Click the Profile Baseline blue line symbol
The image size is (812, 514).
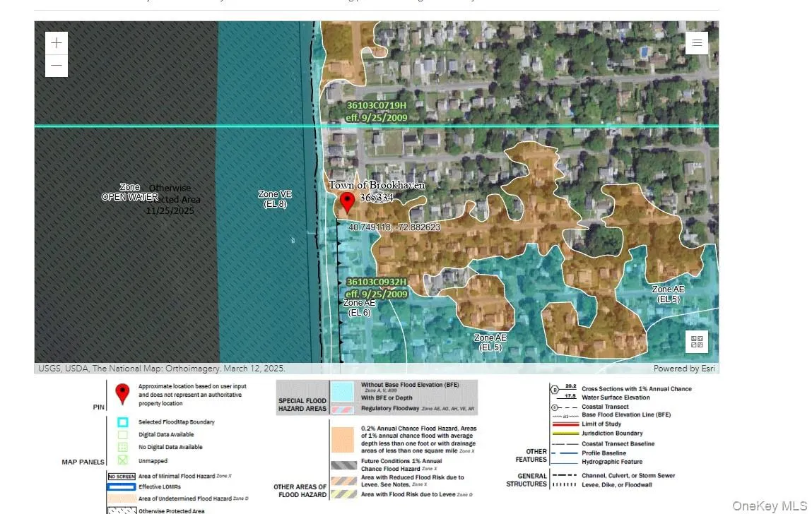point(565,453)
